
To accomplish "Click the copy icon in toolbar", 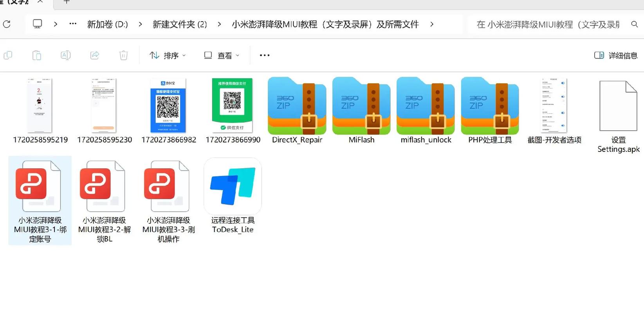I will pyautogui.click(x=8, y=56).
